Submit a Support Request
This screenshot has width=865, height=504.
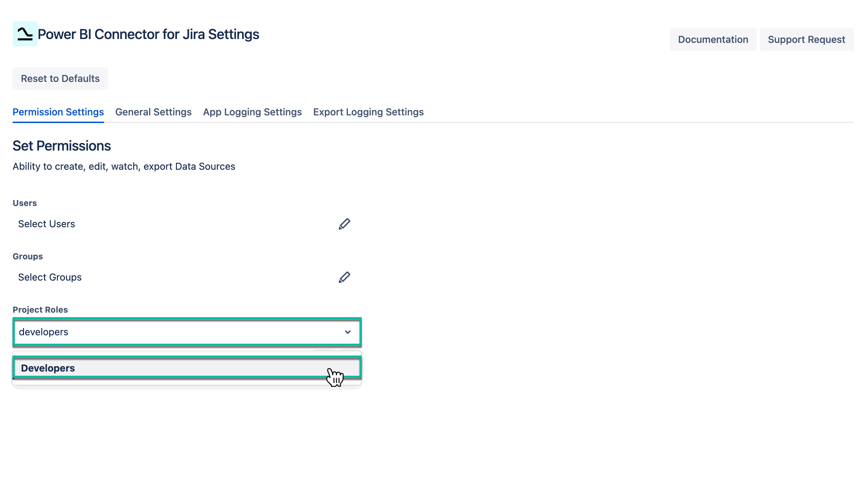click(x=806, y=39)
